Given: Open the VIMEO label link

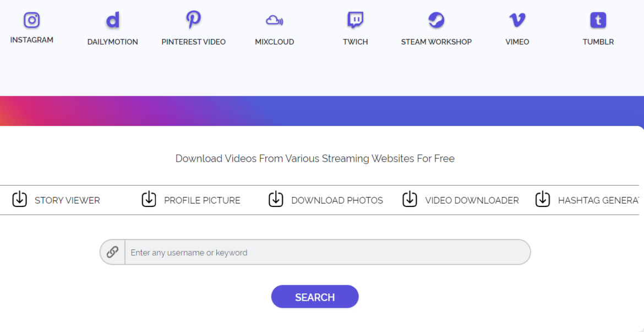Looking at the screenshot, I should coord(517,42).
